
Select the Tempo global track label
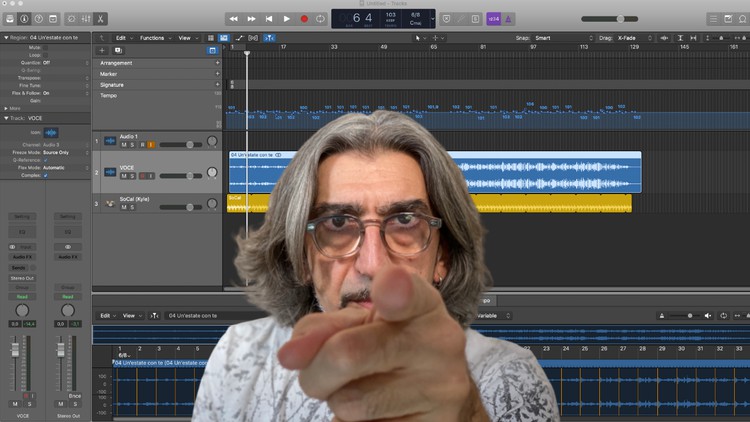tap(108, 95)
